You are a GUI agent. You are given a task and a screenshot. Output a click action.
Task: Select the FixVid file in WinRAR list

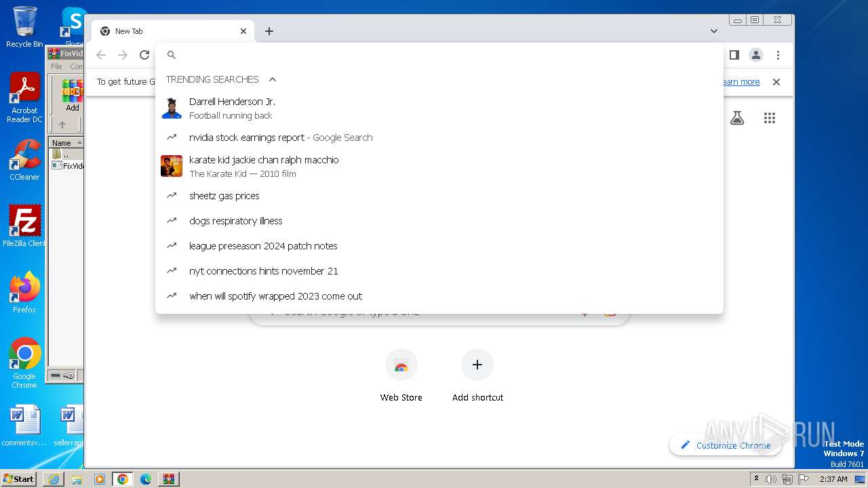pyautogui.click(x=68, y=166)
